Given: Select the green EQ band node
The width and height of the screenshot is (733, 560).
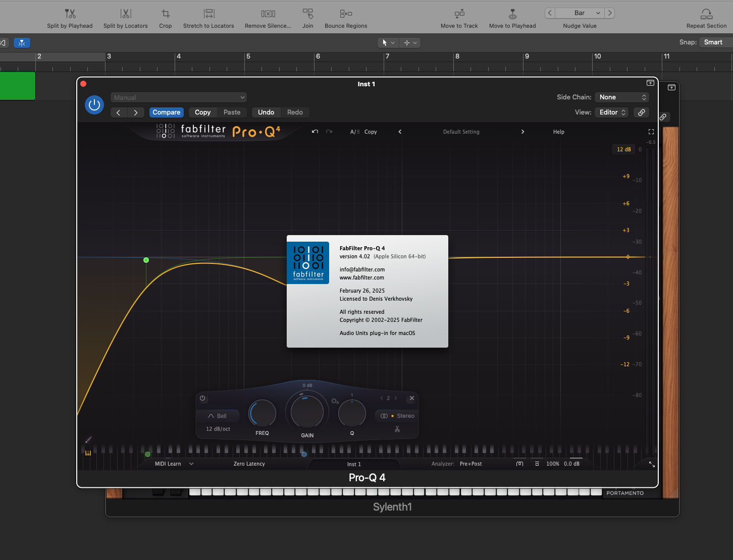Looking at the screenshot, I should point(146,260).
